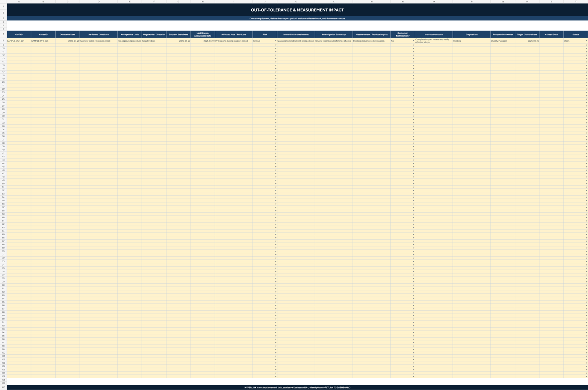Click the SAMPLE-OOT-001 cell
588x390 pixels.
point(19,41)
